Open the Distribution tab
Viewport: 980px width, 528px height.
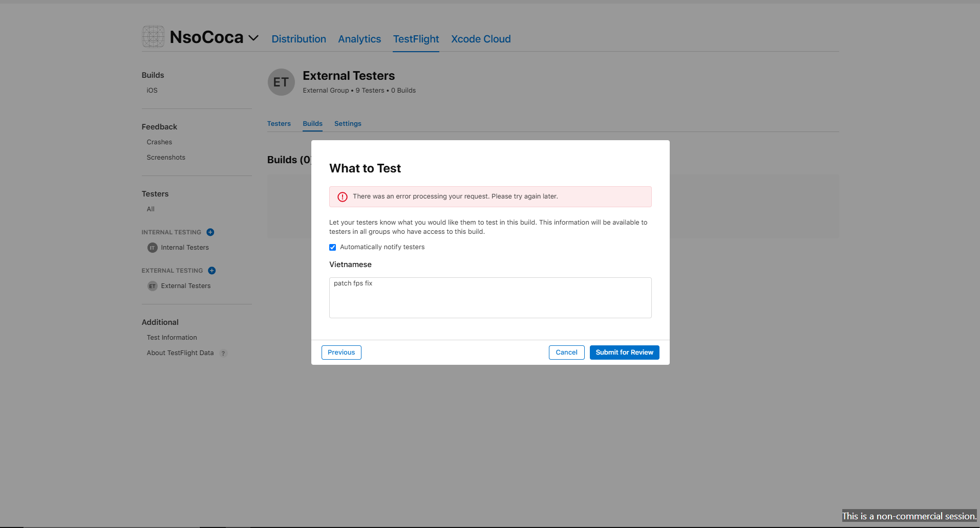299,39
